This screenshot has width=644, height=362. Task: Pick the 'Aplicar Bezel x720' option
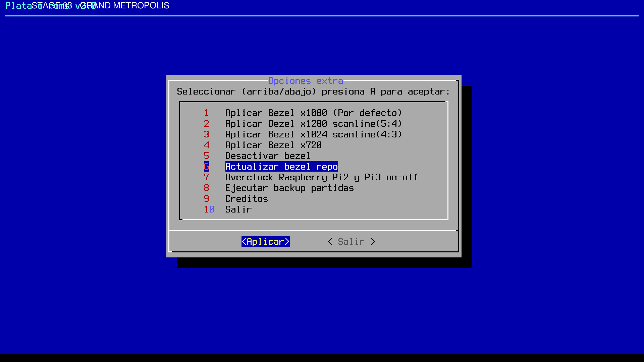(273, 145)
